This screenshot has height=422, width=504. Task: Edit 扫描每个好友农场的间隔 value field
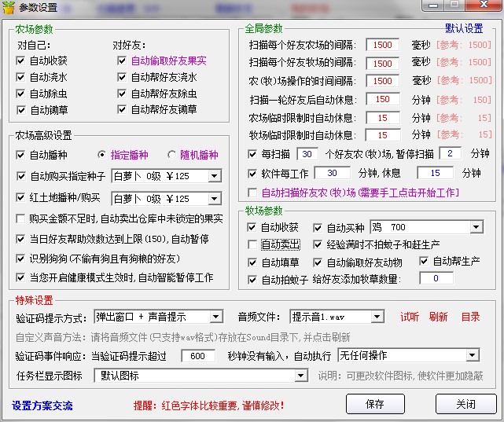click(382, 45)
